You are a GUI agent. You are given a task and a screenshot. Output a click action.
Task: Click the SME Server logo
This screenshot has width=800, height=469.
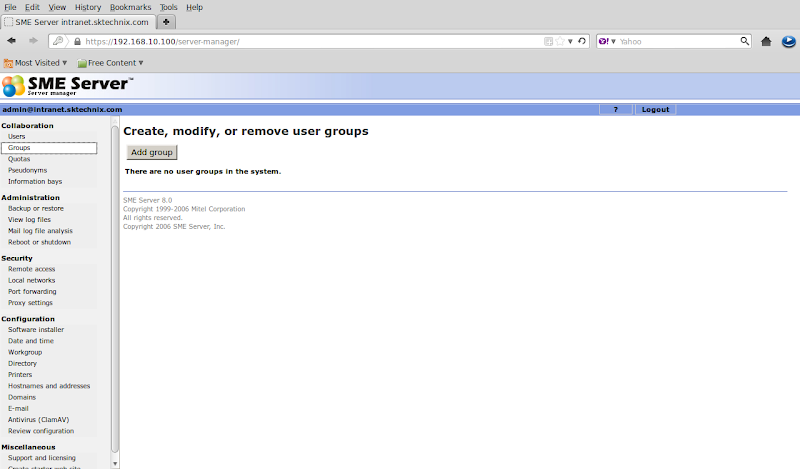coord(68,86)
